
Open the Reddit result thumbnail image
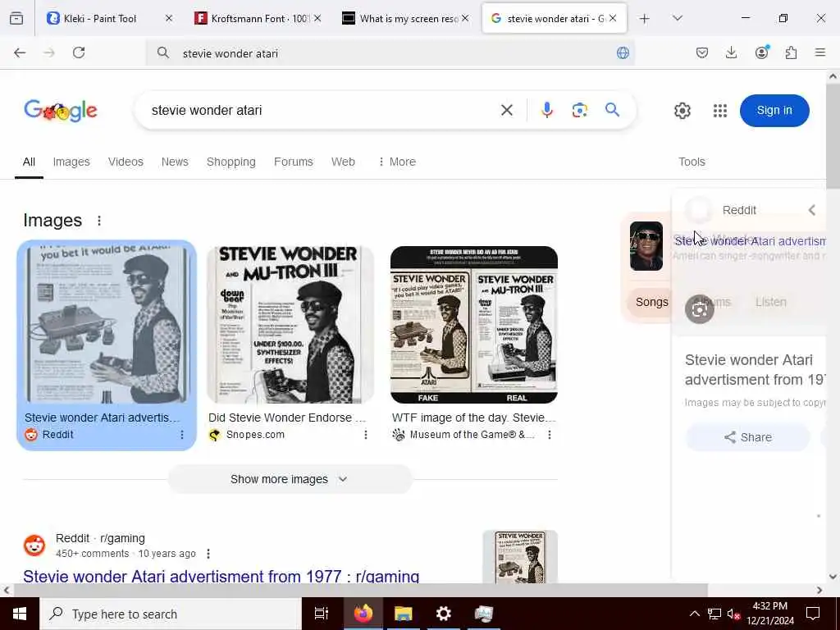point(519,557)
